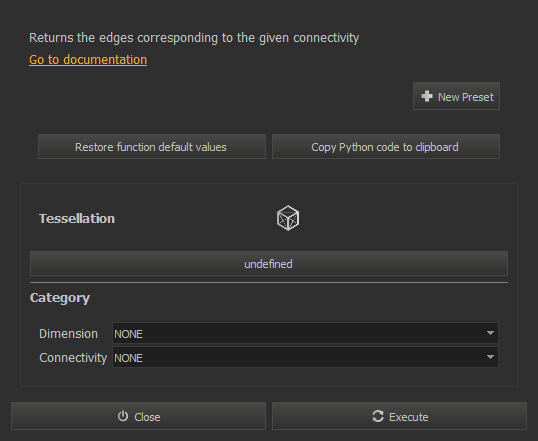Click the Category section heading
The width and height of the screenshot is (538, 441).
60,298
